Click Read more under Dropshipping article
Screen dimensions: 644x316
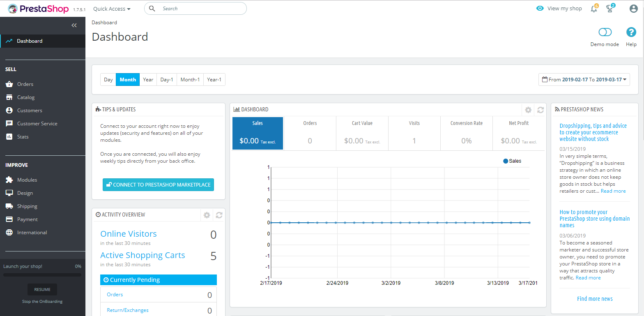point(613,191)
